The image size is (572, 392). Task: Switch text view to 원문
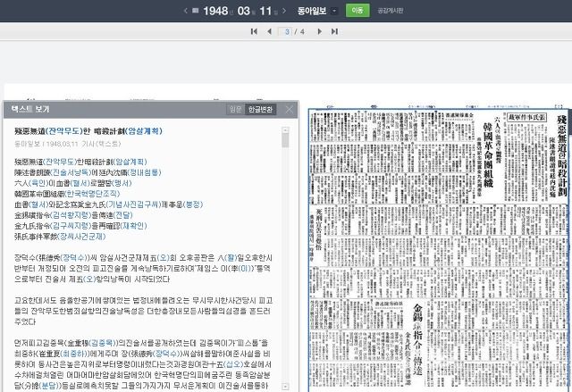pyautogui.click(x=235, y=109)
